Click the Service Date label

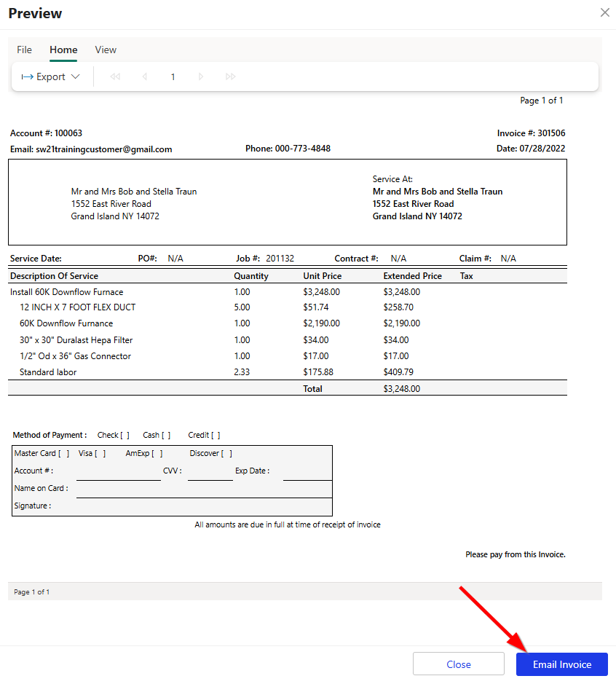point(36,259)
